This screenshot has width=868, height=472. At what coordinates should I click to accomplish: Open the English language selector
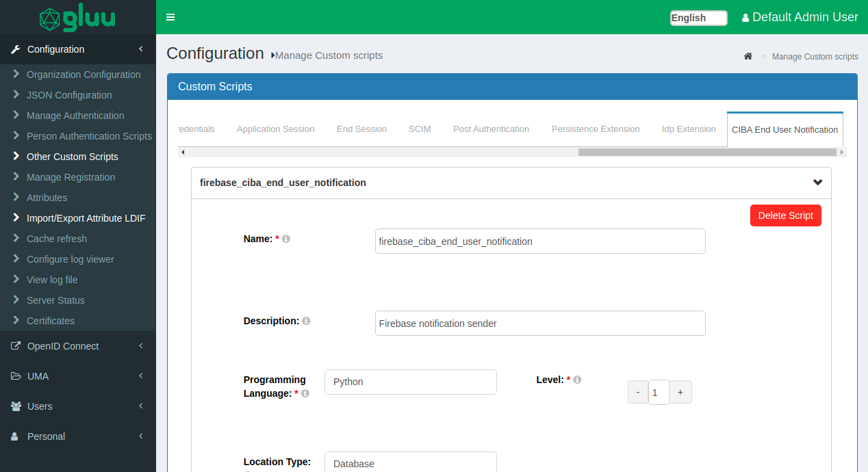click(698, 18)
